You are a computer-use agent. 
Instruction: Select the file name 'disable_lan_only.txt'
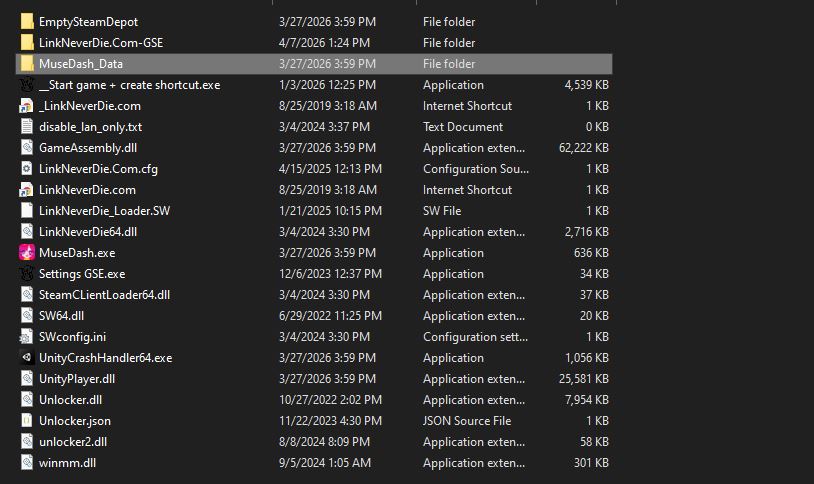coord(90,127)
